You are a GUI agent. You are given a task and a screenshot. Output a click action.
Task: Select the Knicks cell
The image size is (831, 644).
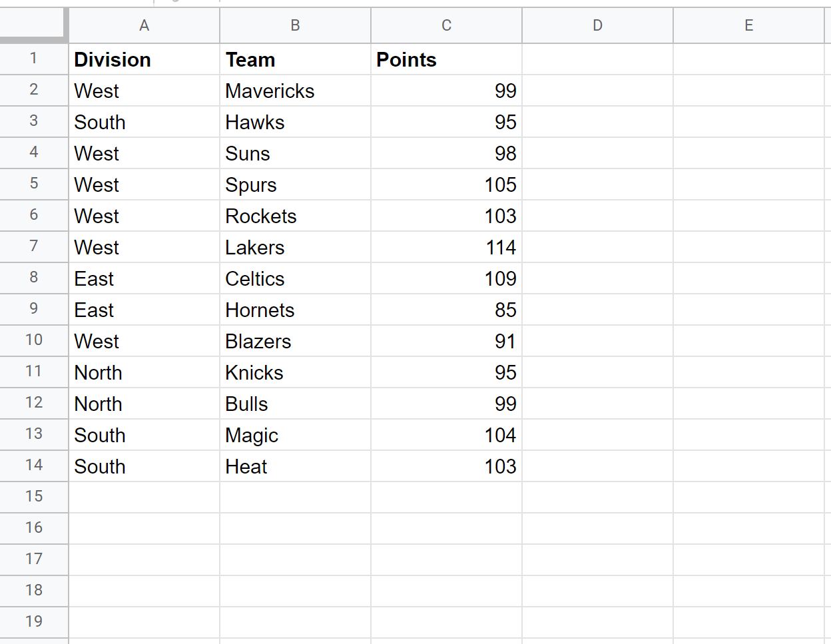(295, 373)
